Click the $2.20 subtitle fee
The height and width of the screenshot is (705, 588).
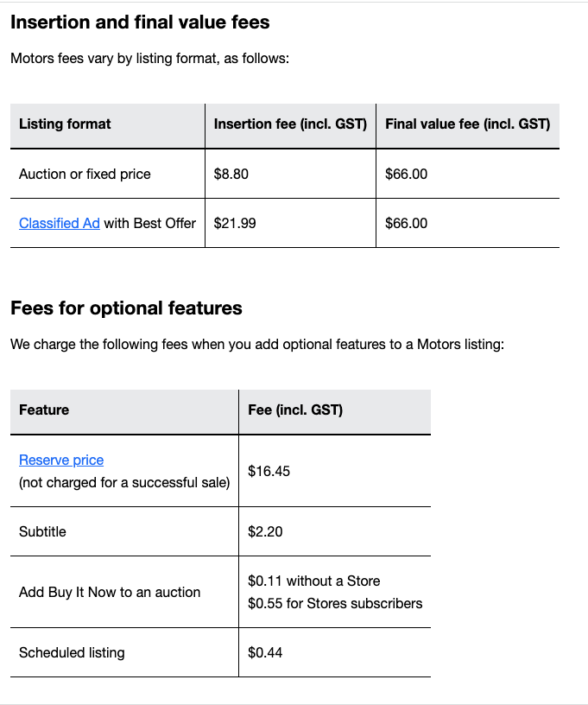click(x=265, y=531)
